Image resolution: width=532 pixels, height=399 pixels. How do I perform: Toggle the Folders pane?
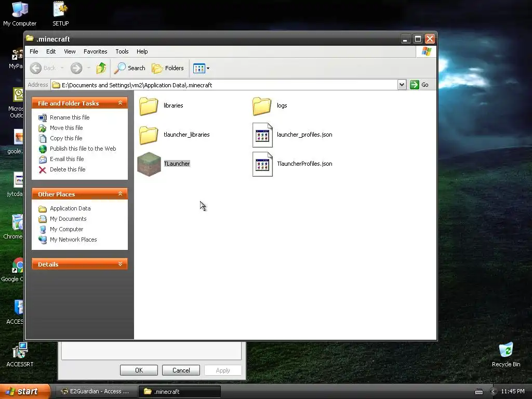click(168, 68)
